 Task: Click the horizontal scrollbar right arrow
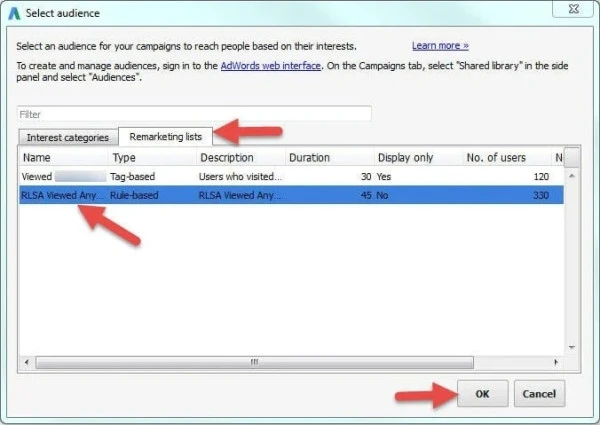pyautogui.click(x=557, y=361)
